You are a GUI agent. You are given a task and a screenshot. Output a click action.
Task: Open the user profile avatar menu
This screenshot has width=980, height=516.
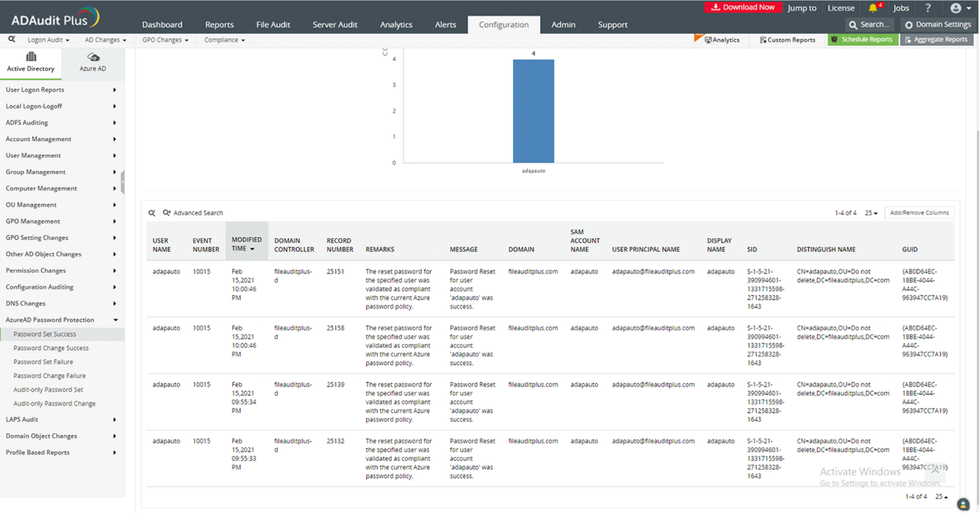point(956,8)
